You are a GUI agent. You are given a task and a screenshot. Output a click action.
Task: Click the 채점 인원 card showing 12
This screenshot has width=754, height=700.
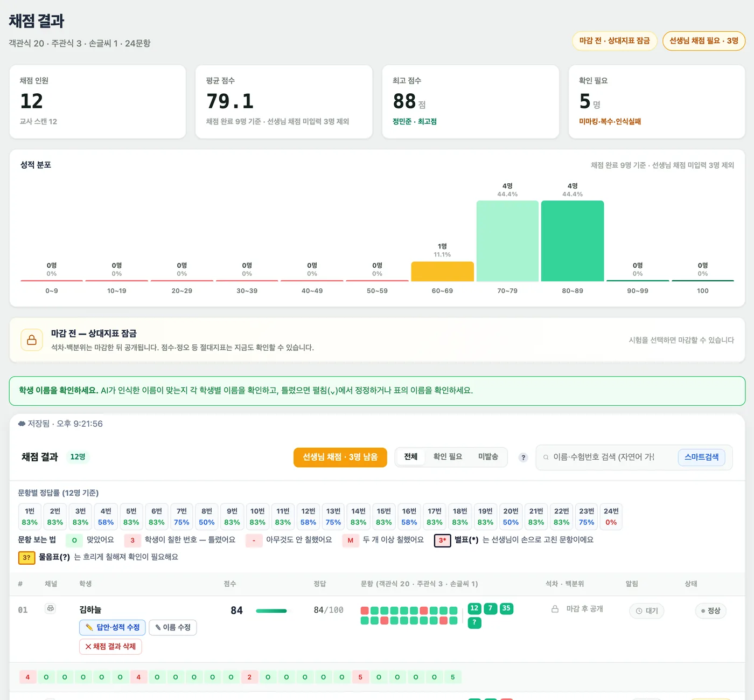coord(97,102)
